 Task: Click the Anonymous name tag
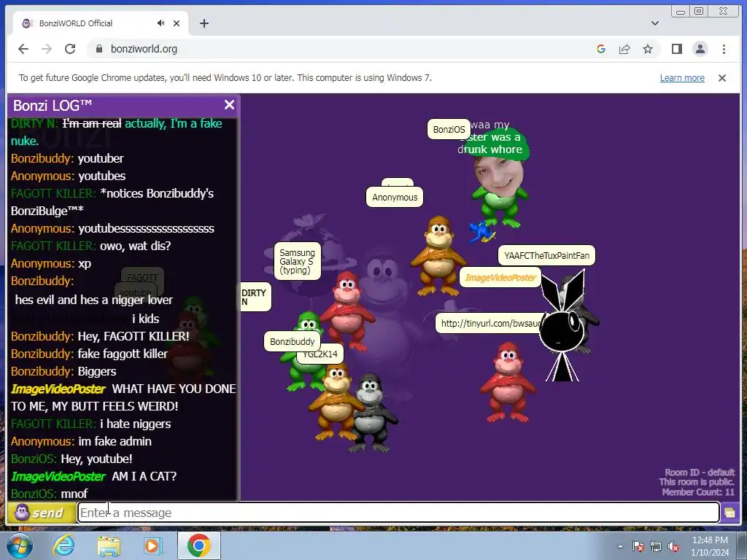pyautogui.click(x=395, y=197)
